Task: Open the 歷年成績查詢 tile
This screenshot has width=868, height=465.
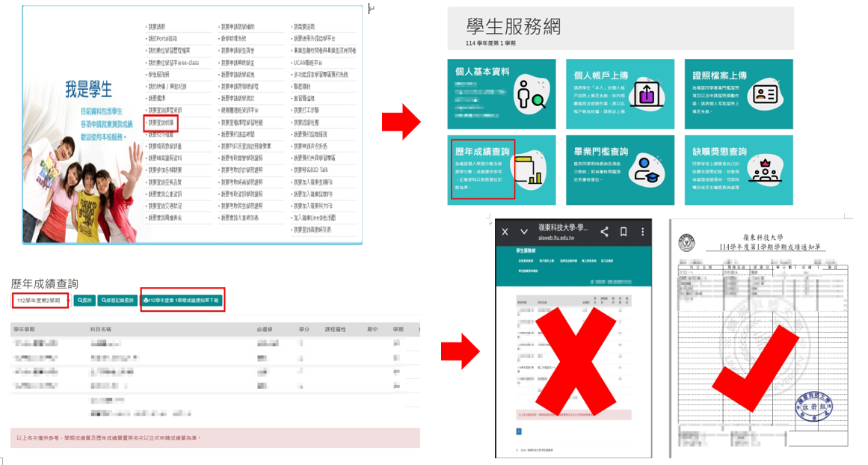Action: coord(482,152)
